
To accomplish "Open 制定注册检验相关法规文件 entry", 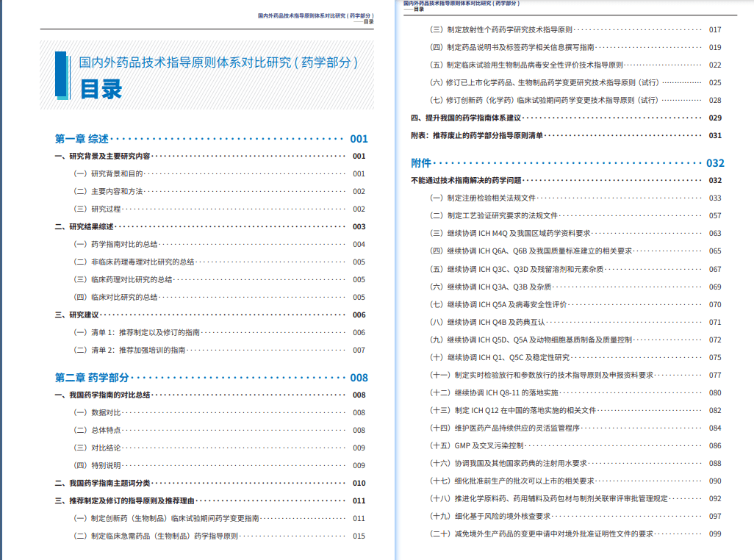I will [x=575, y=198].
